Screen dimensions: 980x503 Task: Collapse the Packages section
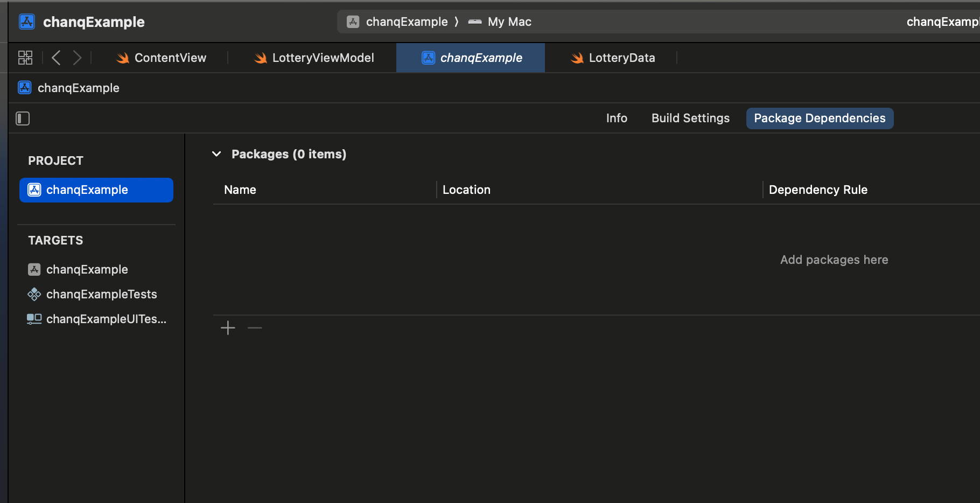216,154
